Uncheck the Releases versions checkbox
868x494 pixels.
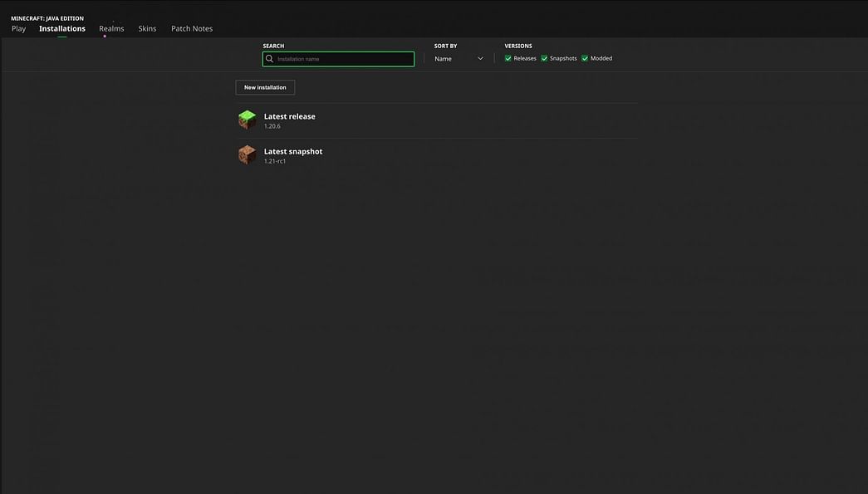tap(508, 58)
